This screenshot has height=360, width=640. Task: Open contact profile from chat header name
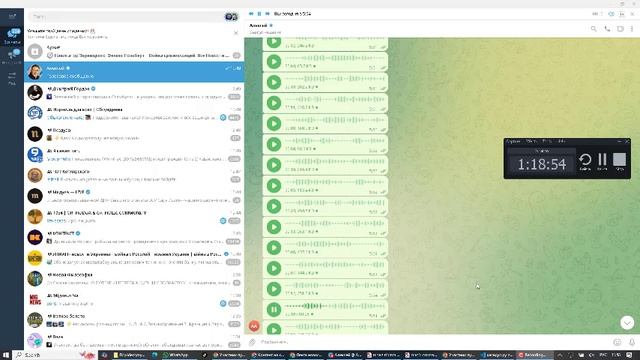[x=258, y=25]
